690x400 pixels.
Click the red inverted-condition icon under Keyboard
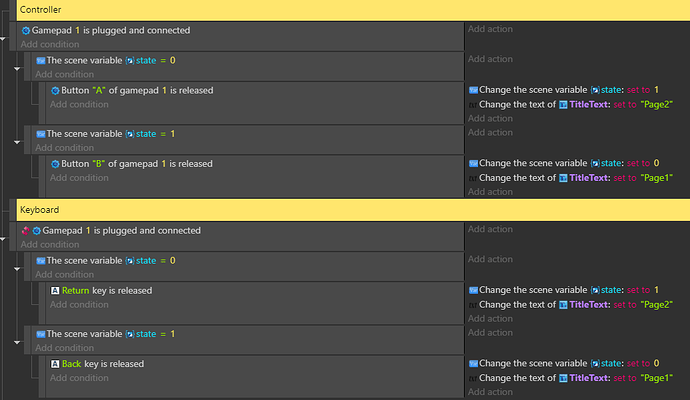pos(25,231)
